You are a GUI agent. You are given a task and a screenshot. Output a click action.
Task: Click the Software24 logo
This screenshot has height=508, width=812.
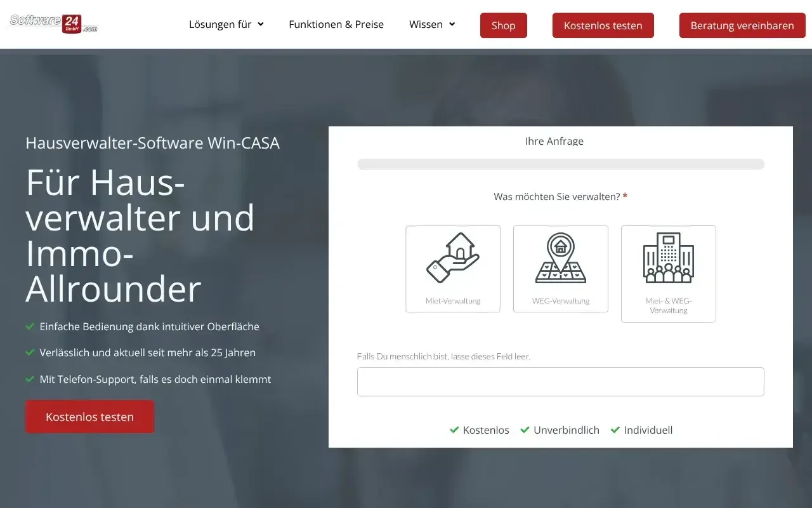tap(54, 24)
